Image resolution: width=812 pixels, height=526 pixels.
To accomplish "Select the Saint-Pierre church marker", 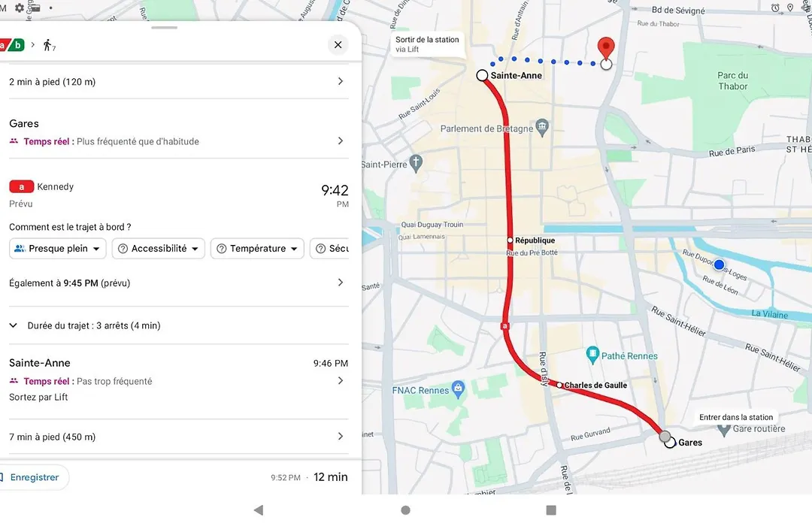I will 415,164.
